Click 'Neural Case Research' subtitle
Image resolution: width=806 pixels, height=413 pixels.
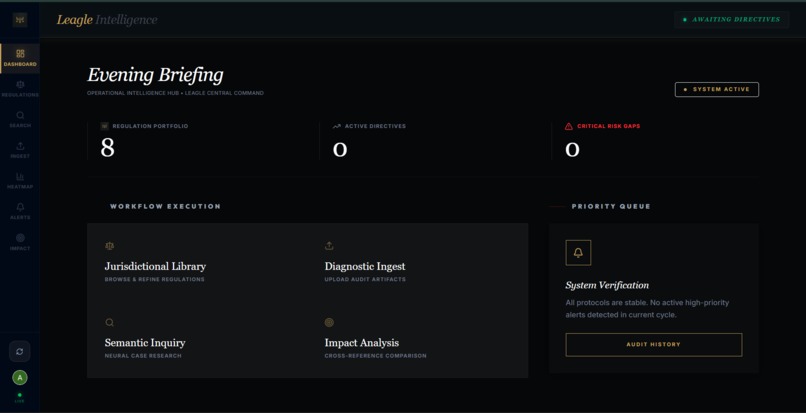143,356
